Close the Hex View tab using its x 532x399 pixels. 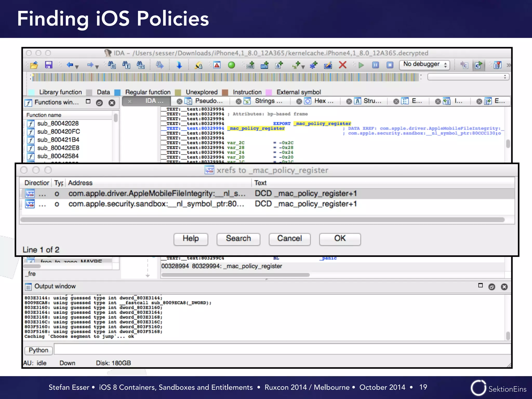tap(299, 102)
